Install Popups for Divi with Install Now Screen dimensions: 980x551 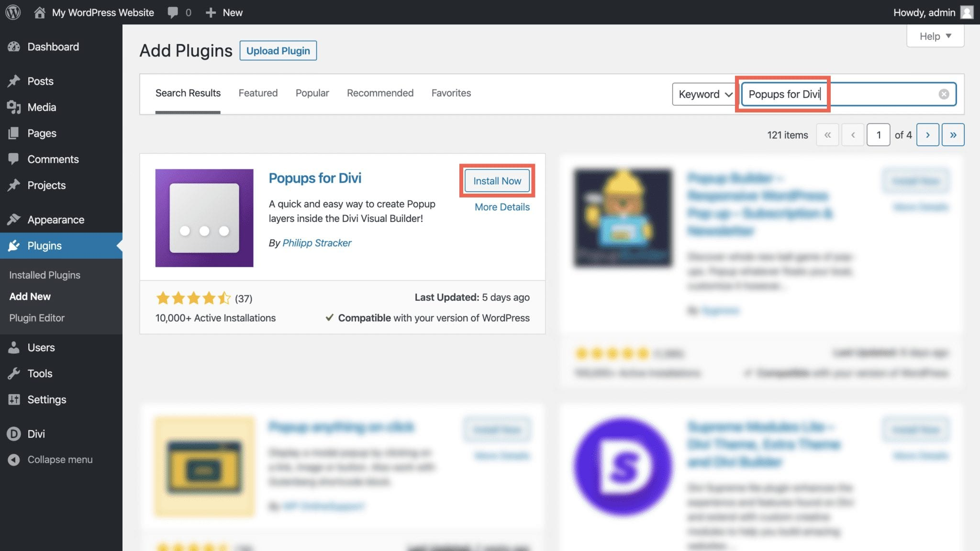497,181
